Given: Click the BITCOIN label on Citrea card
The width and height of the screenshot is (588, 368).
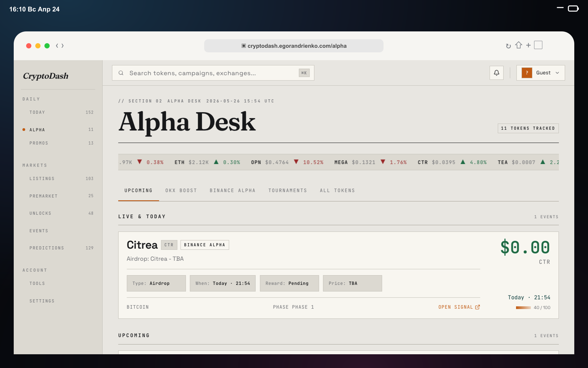Looking at the screenshot, I should (x=138, y=307).
